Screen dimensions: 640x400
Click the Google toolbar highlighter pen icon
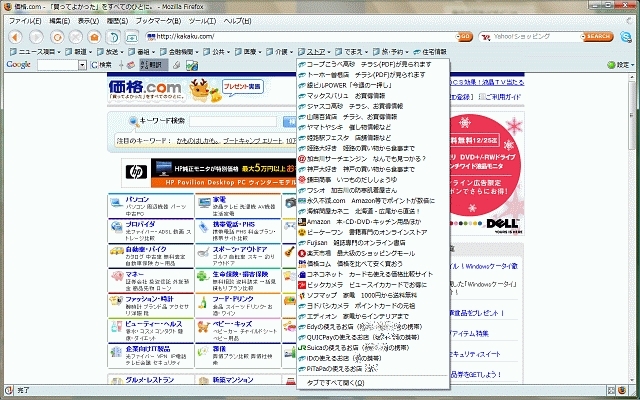point(176,65)
